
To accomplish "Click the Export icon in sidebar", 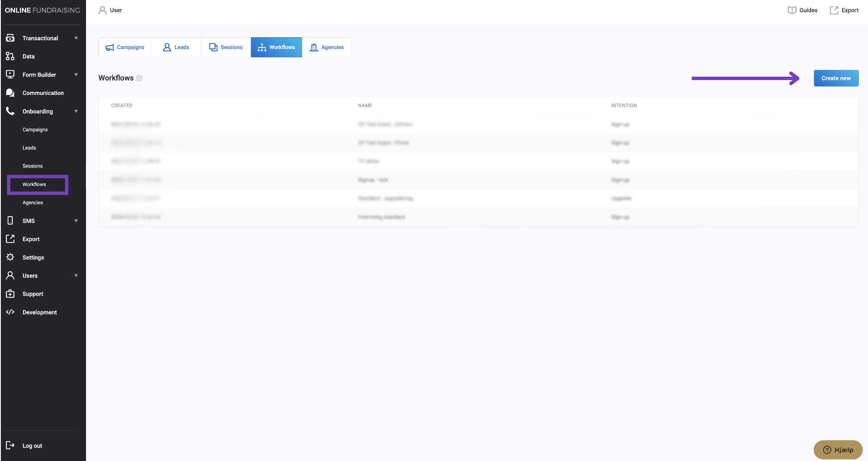I will point(10,239).
